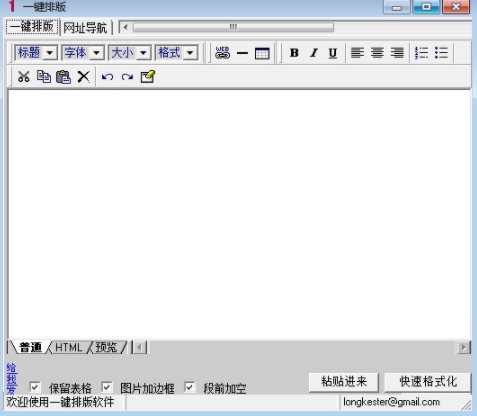This screenshot has width=477, height=416.
Task: Apply italic formatting
Action: 313,53
